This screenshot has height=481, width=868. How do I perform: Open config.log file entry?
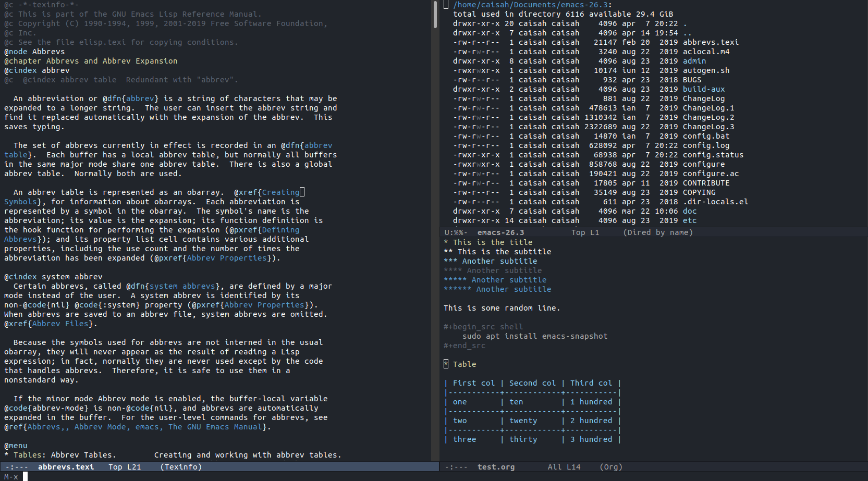pos(706,145)
